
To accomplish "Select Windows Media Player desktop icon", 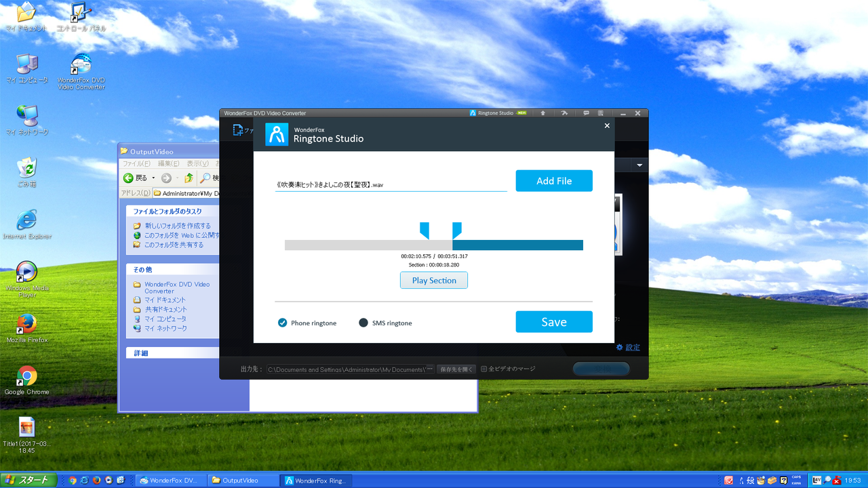I will click(27, 279).
